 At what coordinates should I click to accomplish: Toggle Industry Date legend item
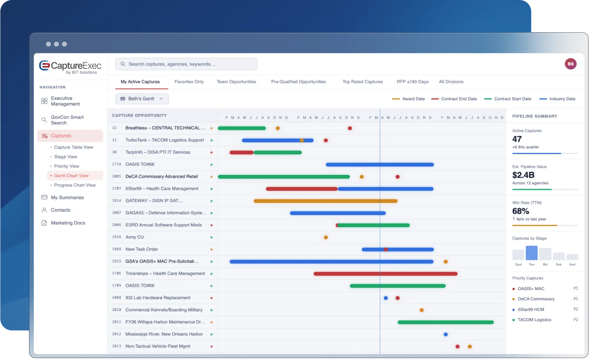click(557, 99)
